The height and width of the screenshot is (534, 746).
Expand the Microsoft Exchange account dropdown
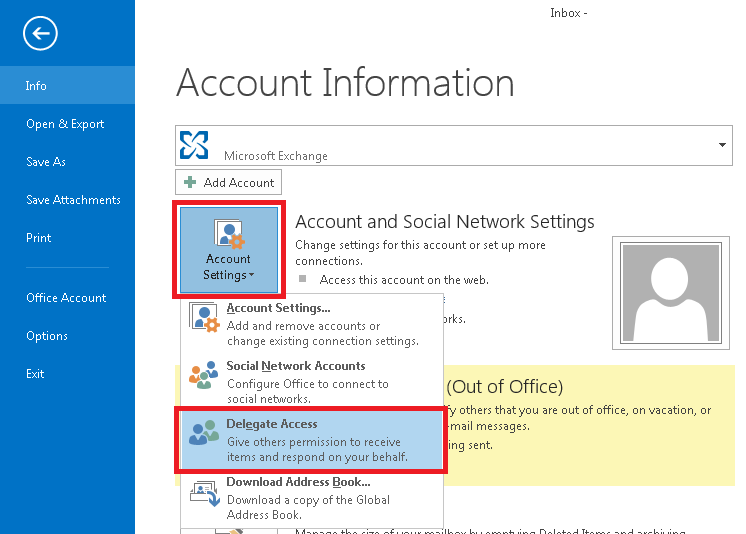click(722, 146)
